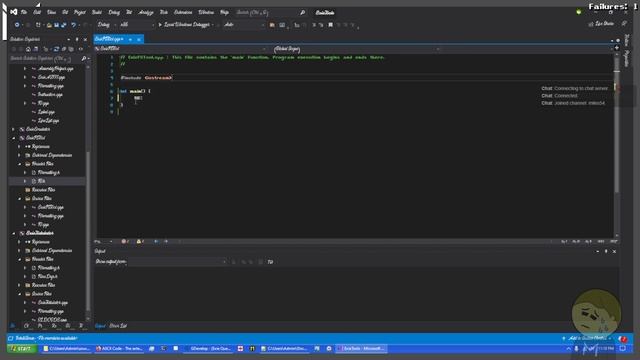Click the Search Solution Explorer field

[x=45, y=59]
